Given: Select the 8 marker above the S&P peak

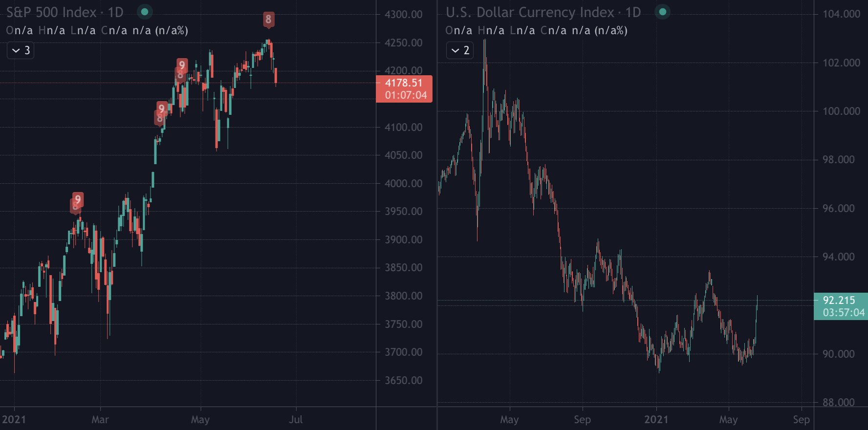Looking at the screenshot, I should point(268,20).
